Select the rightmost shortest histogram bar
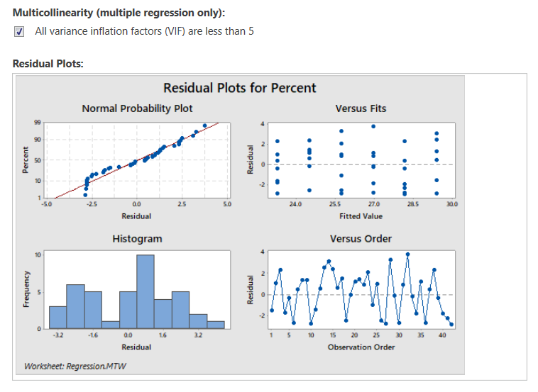Image resolution: width=538 pixels, height=392 pixels. 216,325
